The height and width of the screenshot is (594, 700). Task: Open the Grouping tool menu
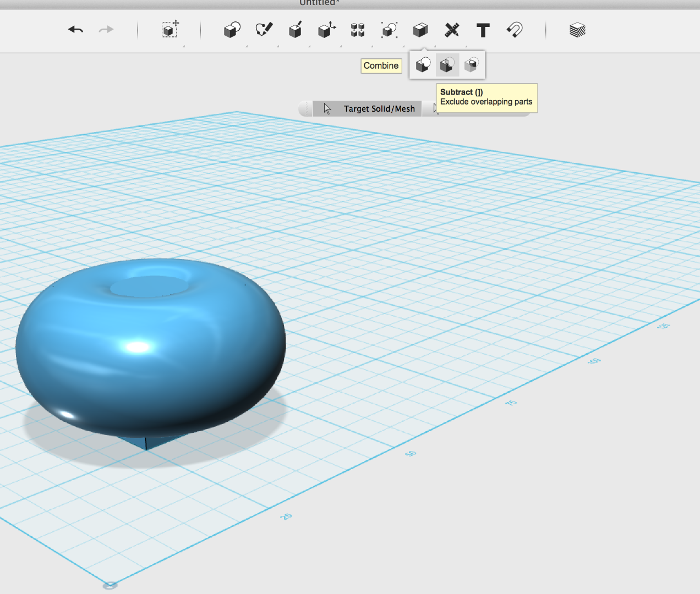(389, 30)
